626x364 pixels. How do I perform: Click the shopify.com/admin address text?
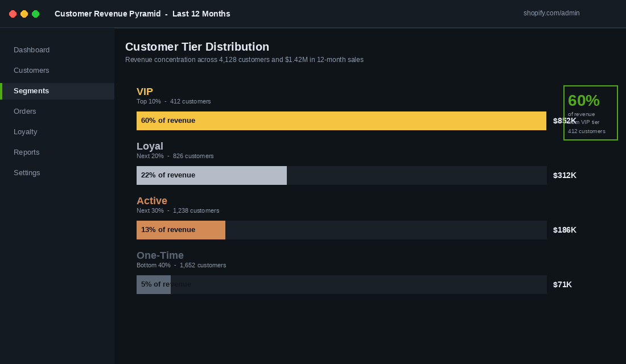pyautogui.click(x=551, y=13)
